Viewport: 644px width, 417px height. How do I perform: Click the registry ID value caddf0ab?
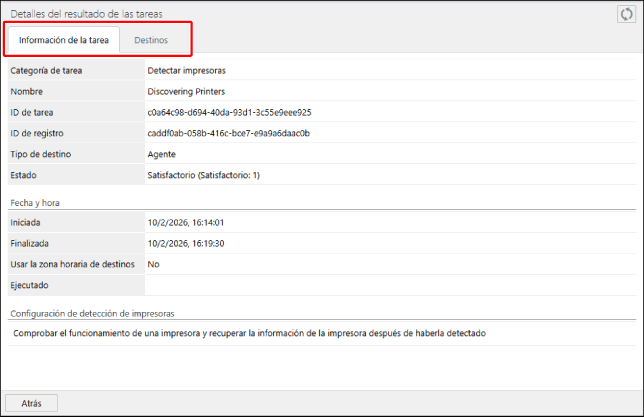tap(228, 133)
